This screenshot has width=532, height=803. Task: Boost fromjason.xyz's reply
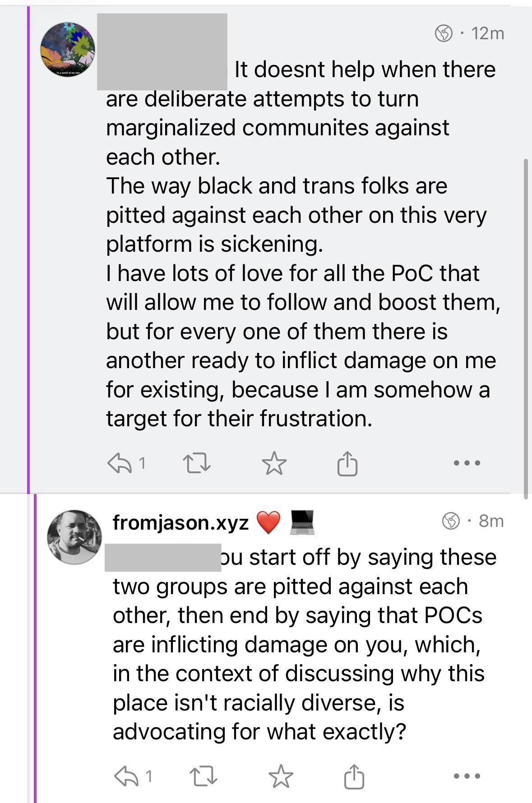pyautogui.click(x=203, y=776)
